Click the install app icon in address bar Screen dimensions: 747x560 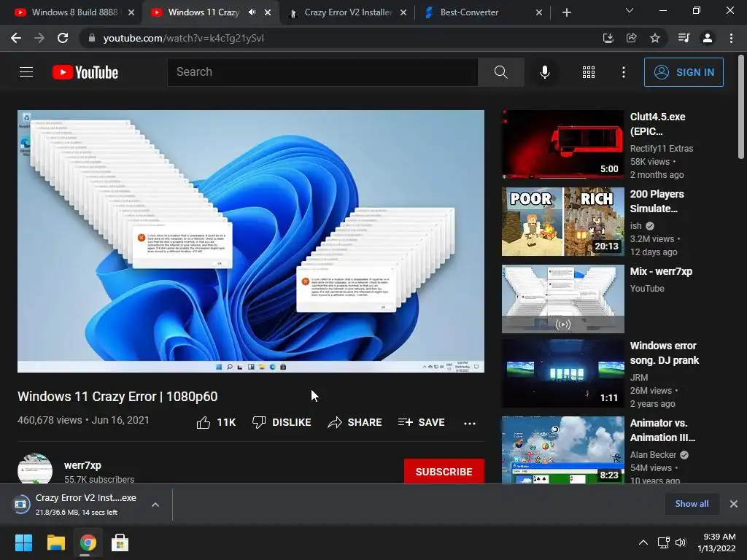(x=608, y=38)
